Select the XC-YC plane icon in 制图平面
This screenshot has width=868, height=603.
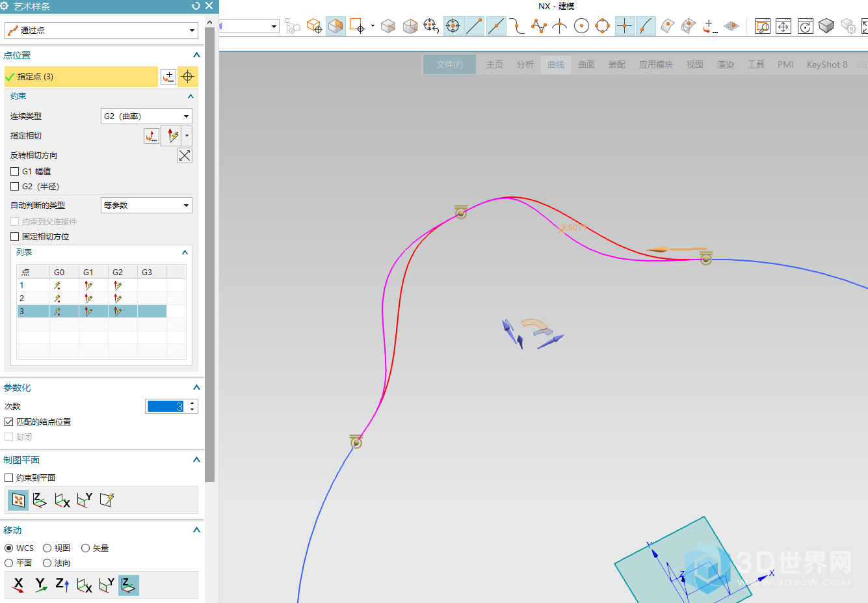(40, 500)
